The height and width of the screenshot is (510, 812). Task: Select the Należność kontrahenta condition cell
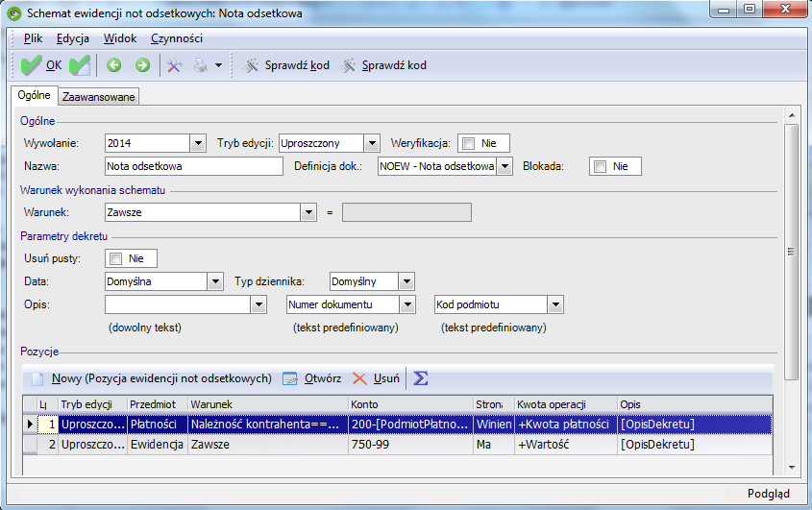coord(268,425)
